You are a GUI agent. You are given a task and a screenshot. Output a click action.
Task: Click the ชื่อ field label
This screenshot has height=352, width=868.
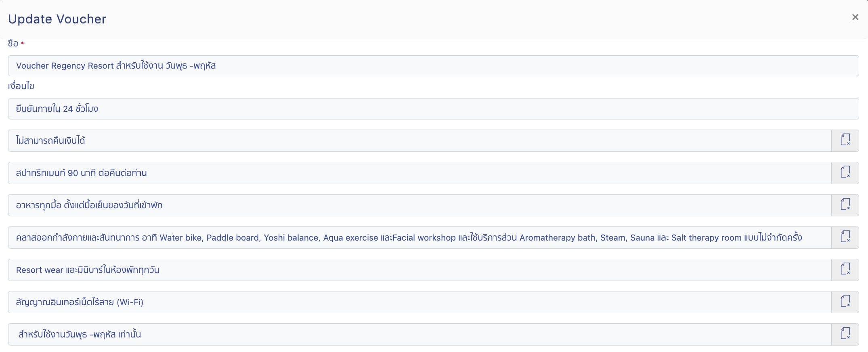(x=13, y=43)
